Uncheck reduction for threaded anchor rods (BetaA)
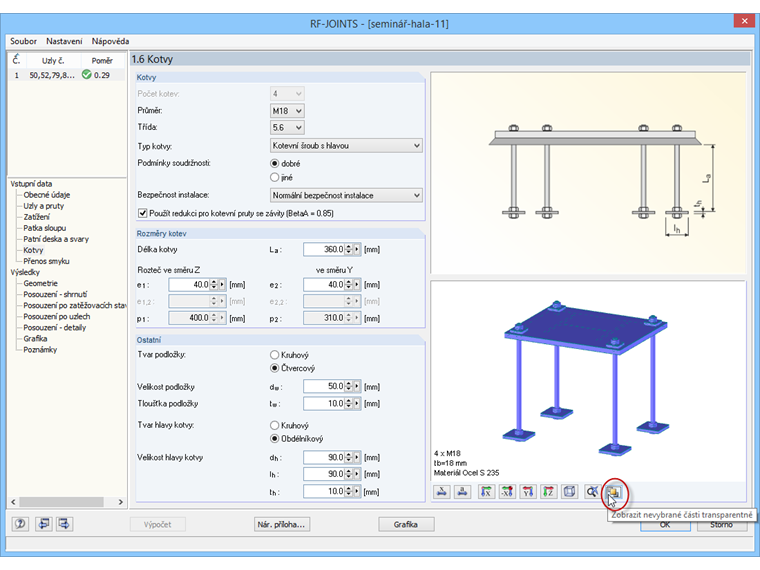The image size is (760, 570). pos(142,213)
